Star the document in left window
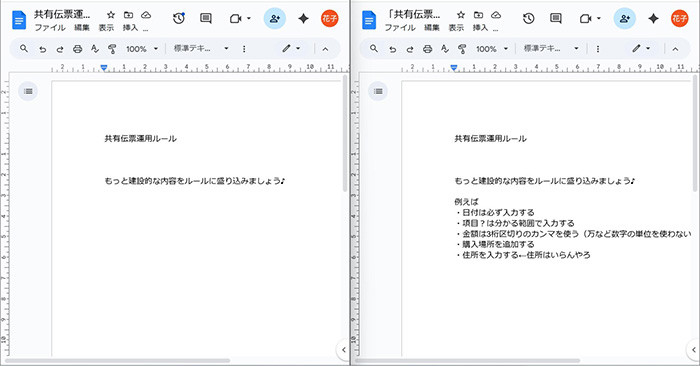This screenshot has width=700, height=366. (x=111, y=15)
